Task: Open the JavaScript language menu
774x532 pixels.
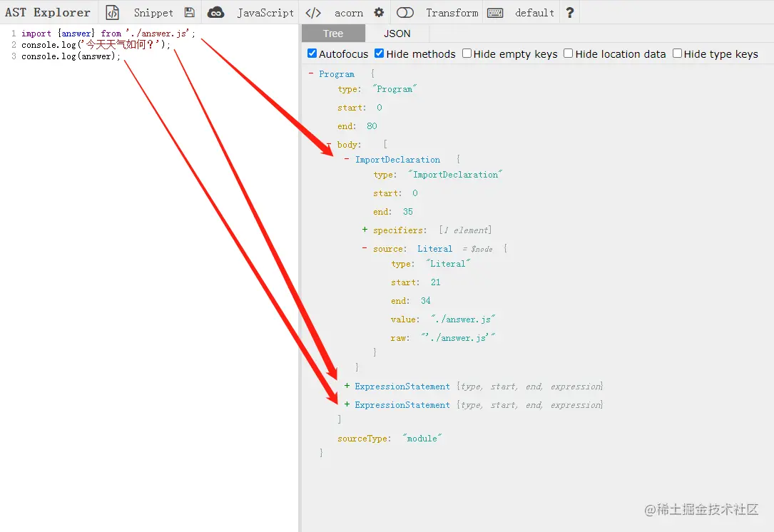Action: [x=265, y=13]
